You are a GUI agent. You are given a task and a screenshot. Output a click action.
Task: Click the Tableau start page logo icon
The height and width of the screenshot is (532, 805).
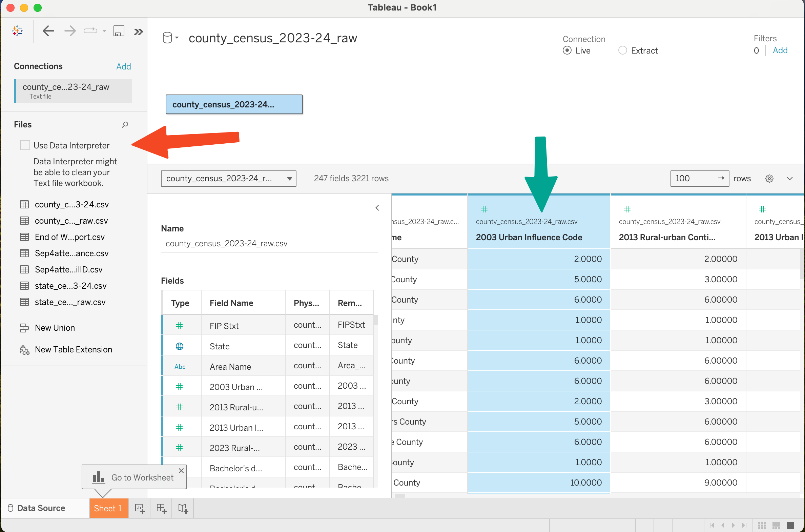[17, 31]
